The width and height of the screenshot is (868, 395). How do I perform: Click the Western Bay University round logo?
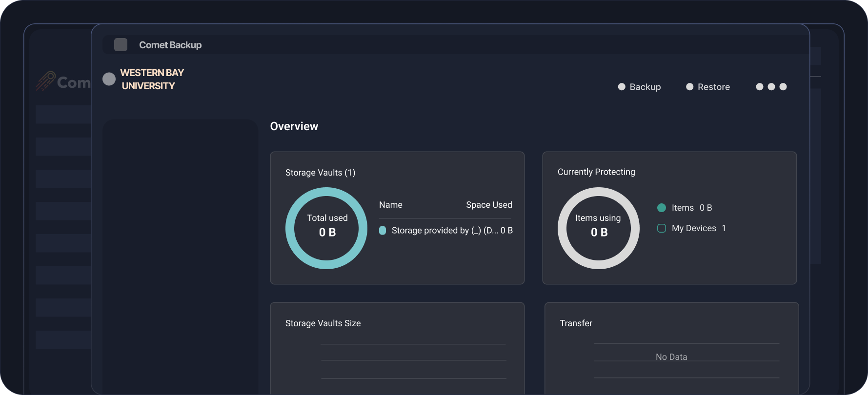pos(109,79)
